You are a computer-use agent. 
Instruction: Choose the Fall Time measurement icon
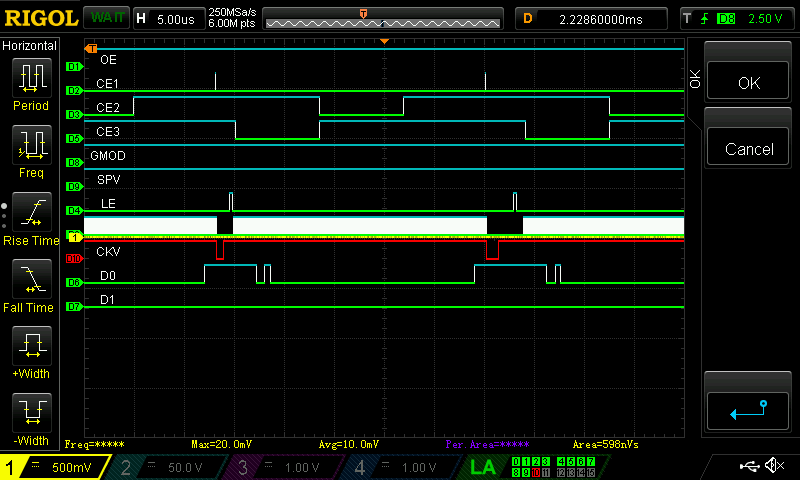[x=30, y=280]
